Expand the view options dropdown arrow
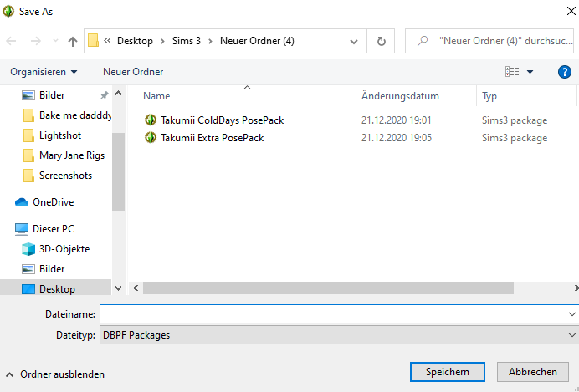Image resolution: width=579 pixels, height=392 pixels. (530, 72)
